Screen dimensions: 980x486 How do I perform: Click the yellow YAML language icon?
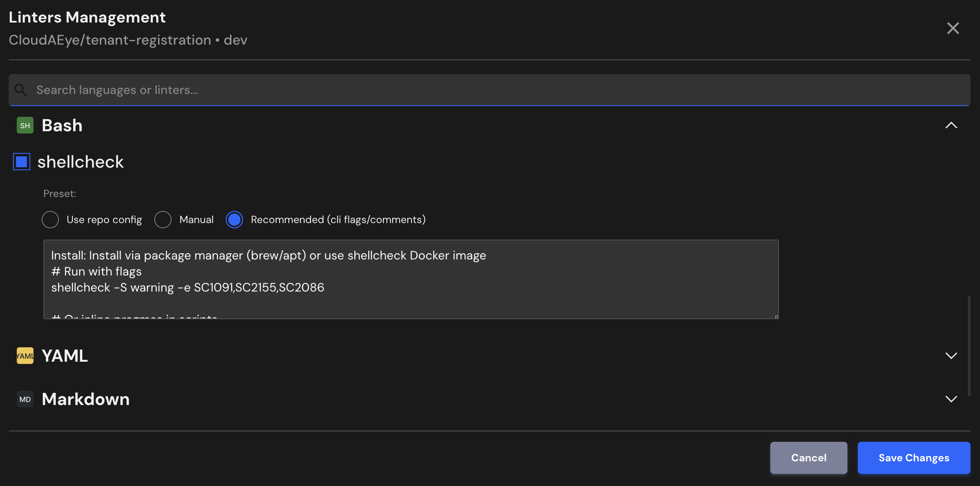(25, 356)
